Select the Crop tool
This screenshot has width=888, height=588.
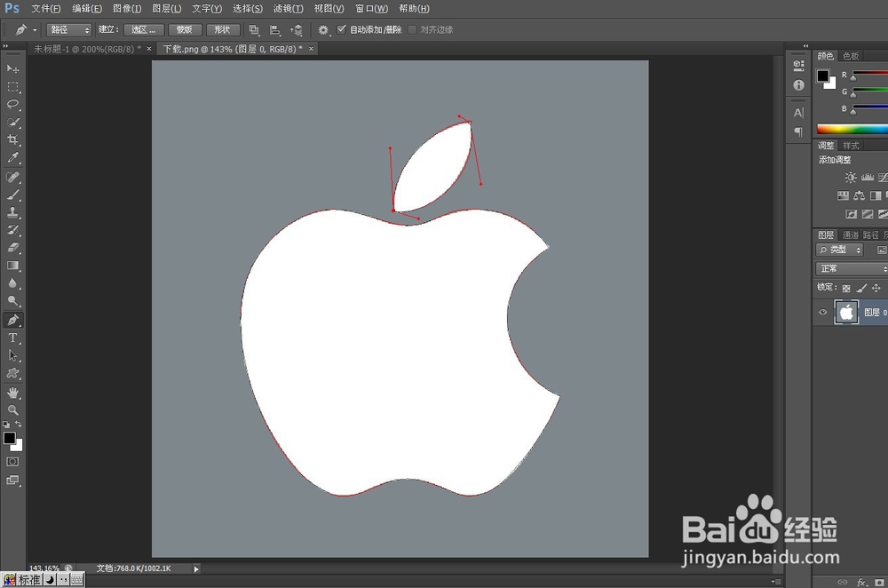pos(12,140)
